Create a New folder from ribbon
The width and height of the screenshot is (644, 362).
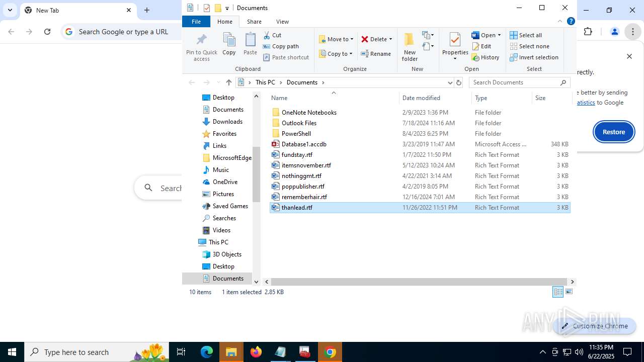410,47
